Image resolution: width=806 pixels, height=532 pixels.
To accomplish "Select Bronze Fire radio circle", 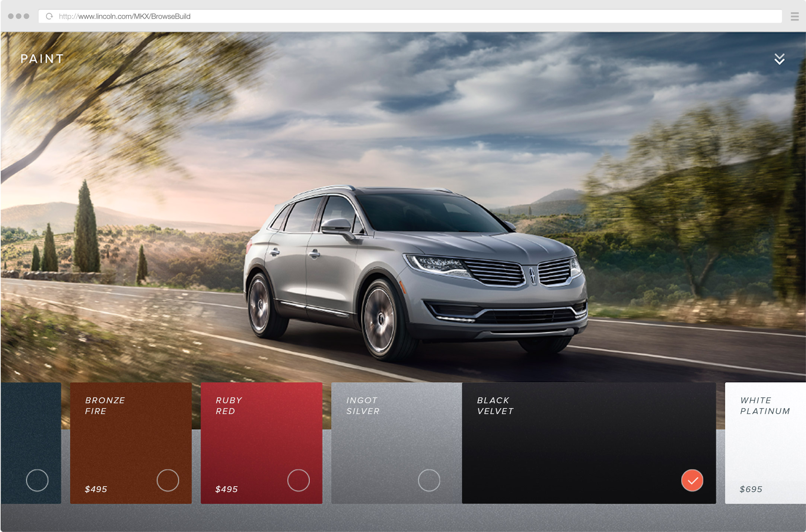I will point(168,480).
